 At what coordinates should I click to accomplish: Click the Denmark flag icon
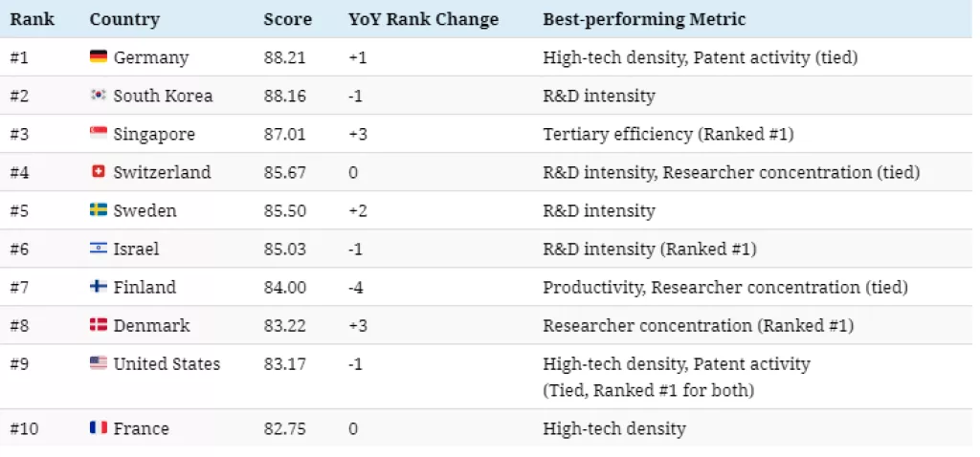coord(98,325)
